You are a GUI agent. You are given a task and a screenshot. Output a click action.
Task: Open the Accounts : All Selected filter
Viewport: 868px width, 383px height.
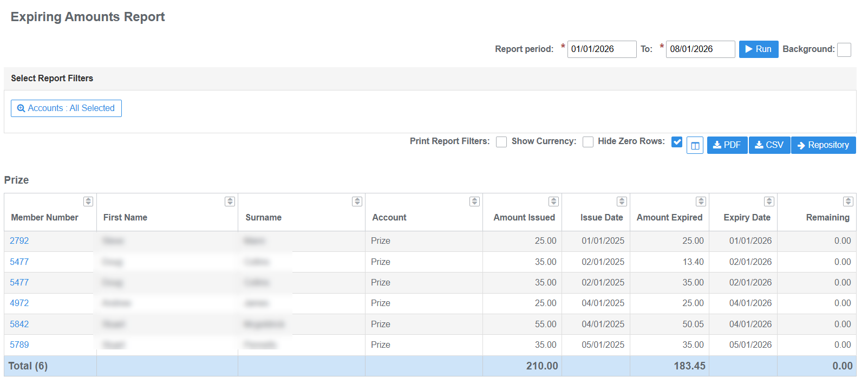[66, 108]
